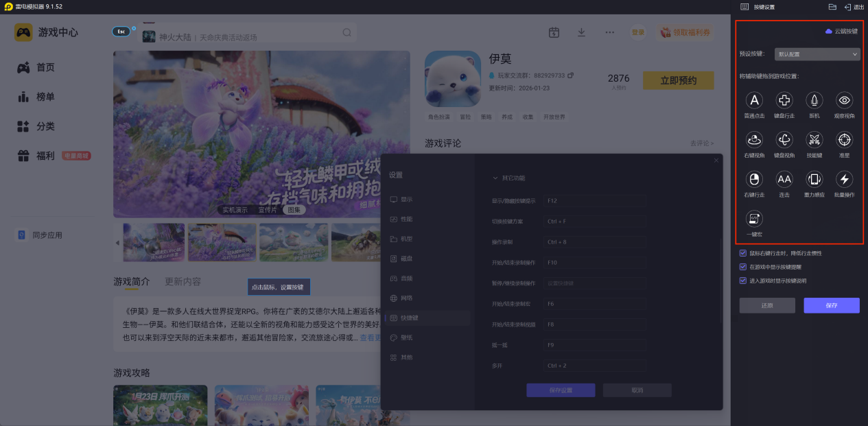Screen dimensions: 868x426
Task: Toggle 进入游戏时显示按键说明 checkbox
Action: point(743,281)
